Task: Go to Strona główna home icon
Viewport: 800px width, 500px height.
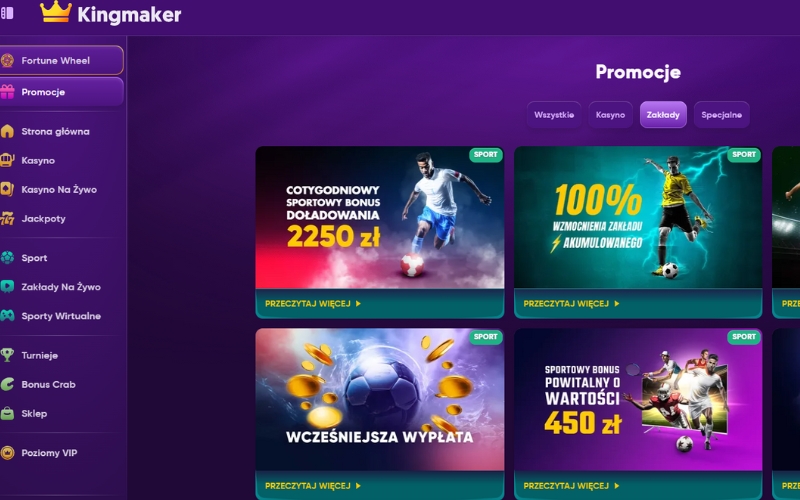Action: (x=7, y=131)
